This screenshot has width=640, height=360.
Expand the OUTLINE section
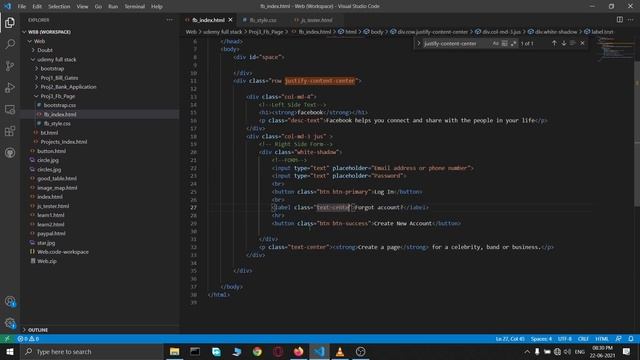38,330
